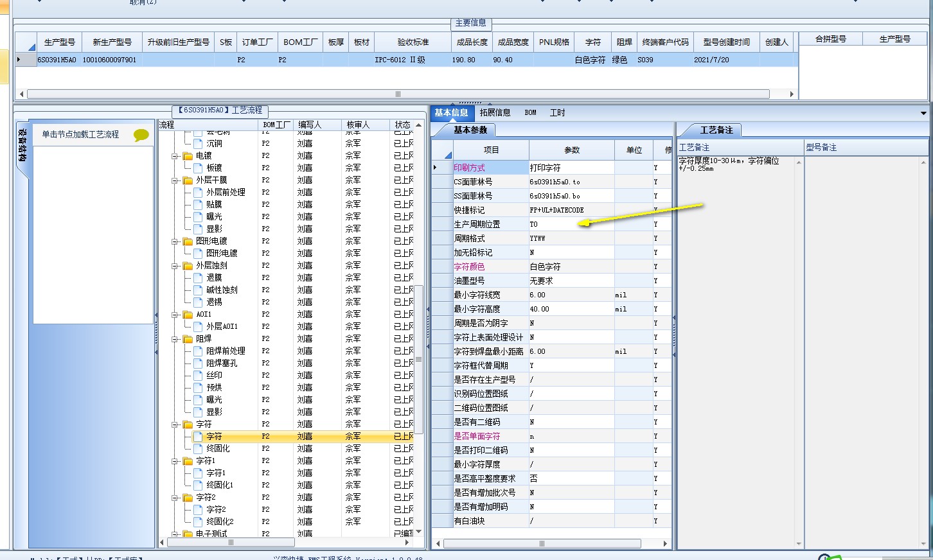Viewport: 933px width, 560px height.
Task: Click the 字符2 folder icon
Action: click(188, 498)
